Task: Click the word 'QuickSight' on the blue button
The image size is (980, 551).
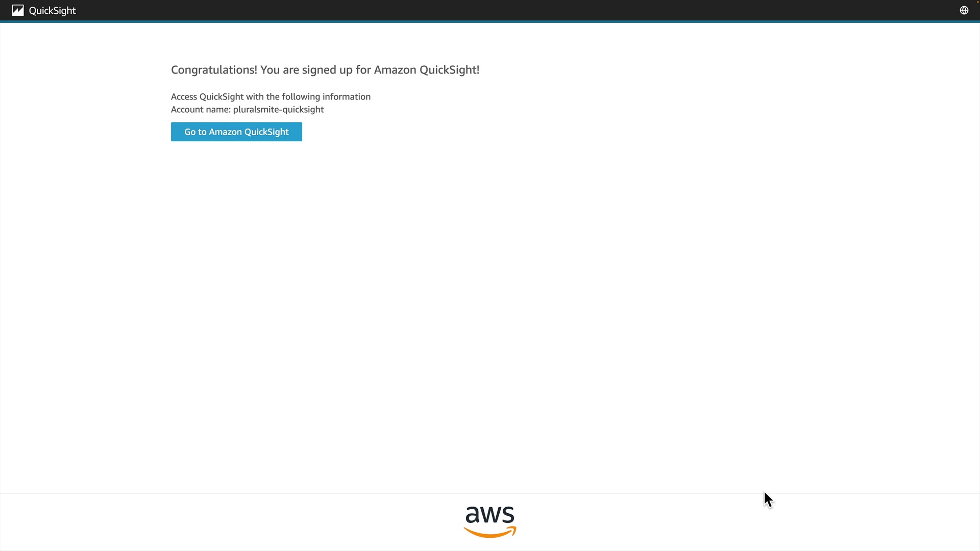Action: [266, 132]
